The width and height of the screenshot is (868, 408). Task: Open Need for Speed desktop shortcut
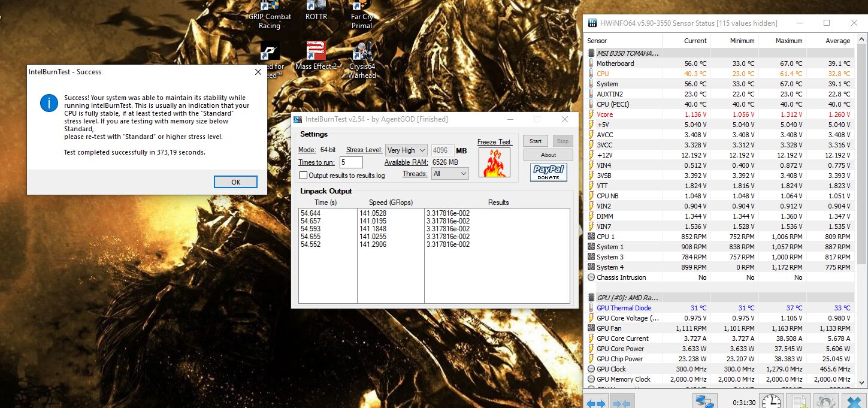point(270,60)
